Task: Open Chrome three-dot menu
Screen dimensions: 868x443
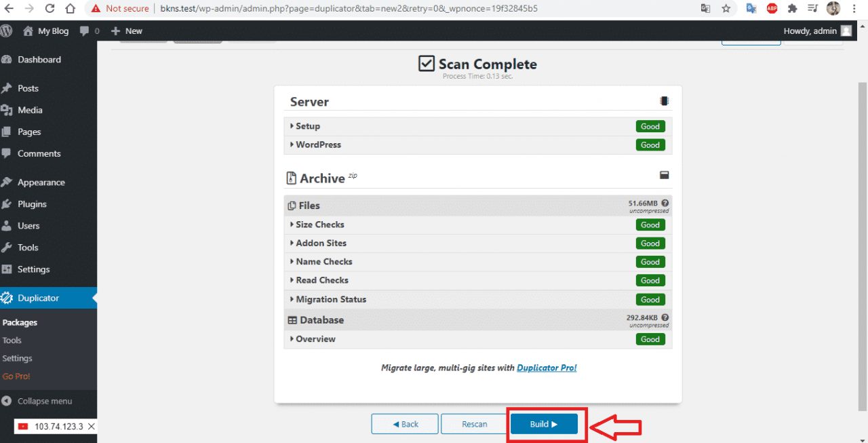Action: click(856, 9)
